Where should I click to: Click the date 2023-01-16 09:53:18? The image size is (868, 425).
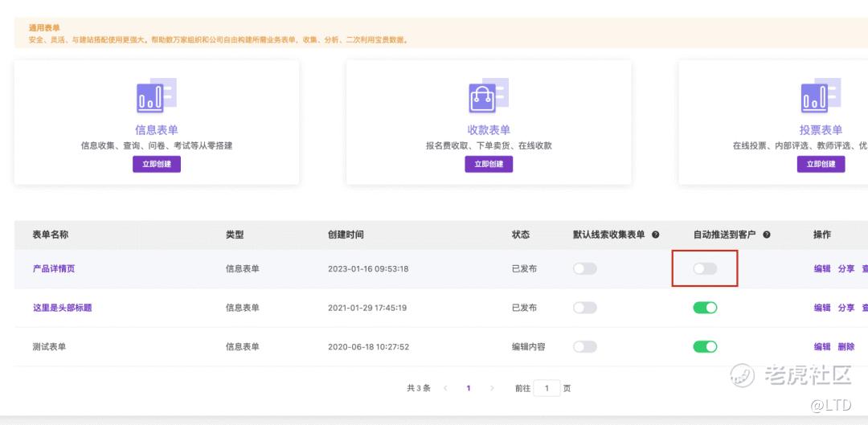point(368,269)
